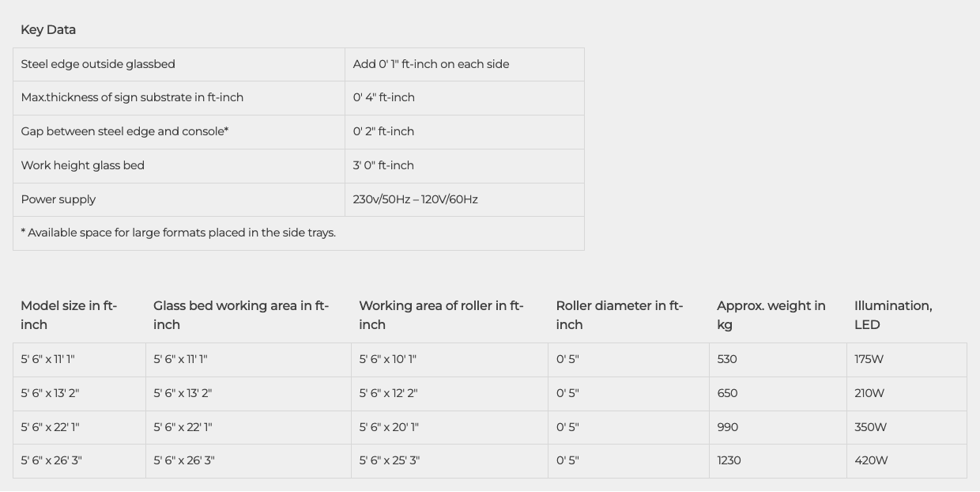Click the Working area of roller header

click(441, 315)
